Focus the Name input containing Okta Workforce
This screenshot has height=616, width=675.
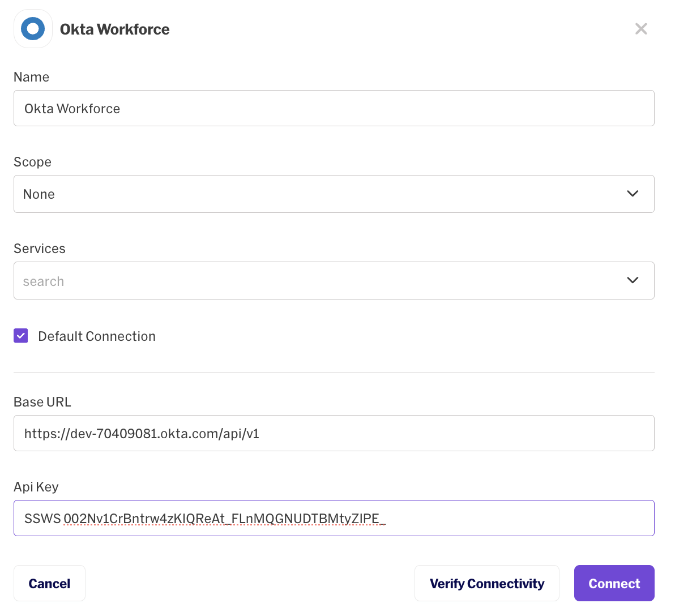pos(334,108)
